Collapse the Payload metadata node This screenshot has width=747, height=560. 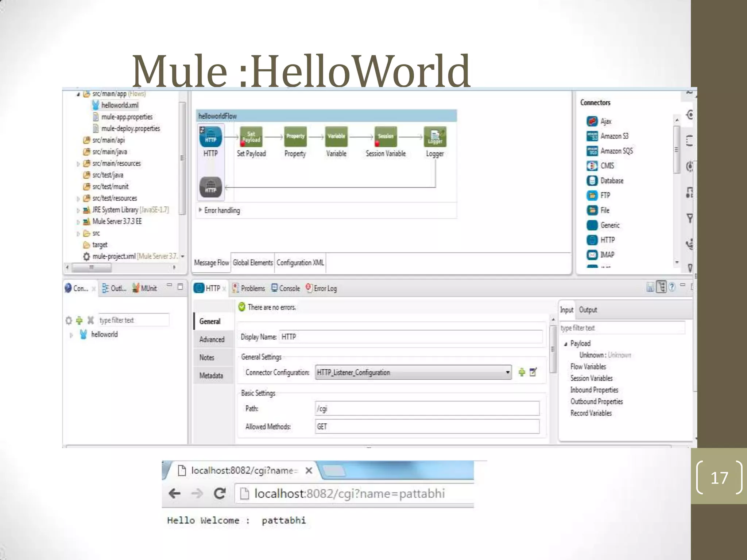click(566, 344)
